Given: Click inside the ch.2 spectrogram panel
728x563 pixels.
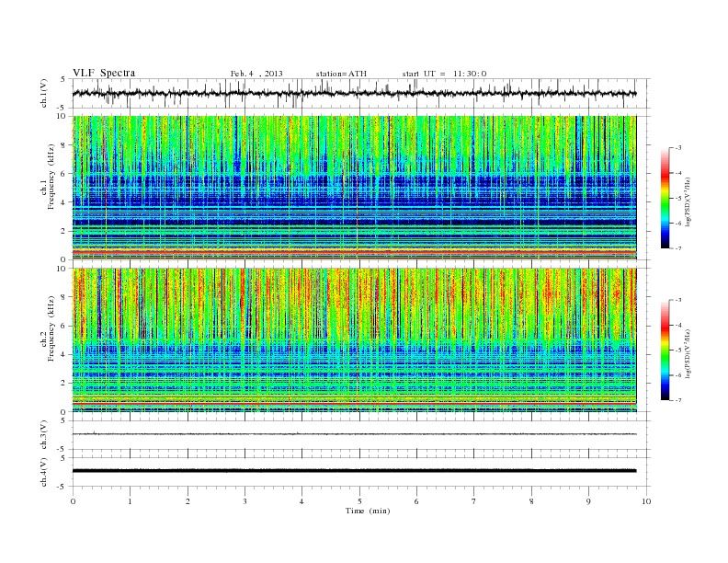Looking at the screenshot, I should pos(354,340).
